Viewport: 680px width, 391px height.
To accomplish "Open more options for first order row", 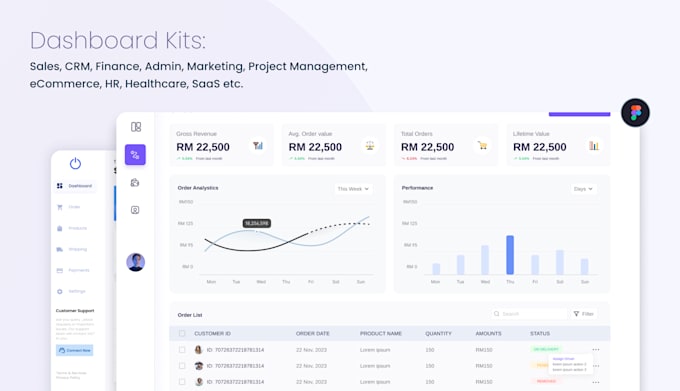I will [x=596, y=349].
